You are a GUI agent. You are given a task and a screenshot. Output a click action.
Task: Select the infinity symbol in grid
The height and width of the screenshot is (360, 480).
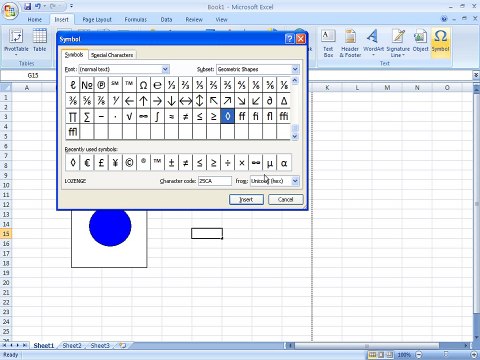point(143,116)
